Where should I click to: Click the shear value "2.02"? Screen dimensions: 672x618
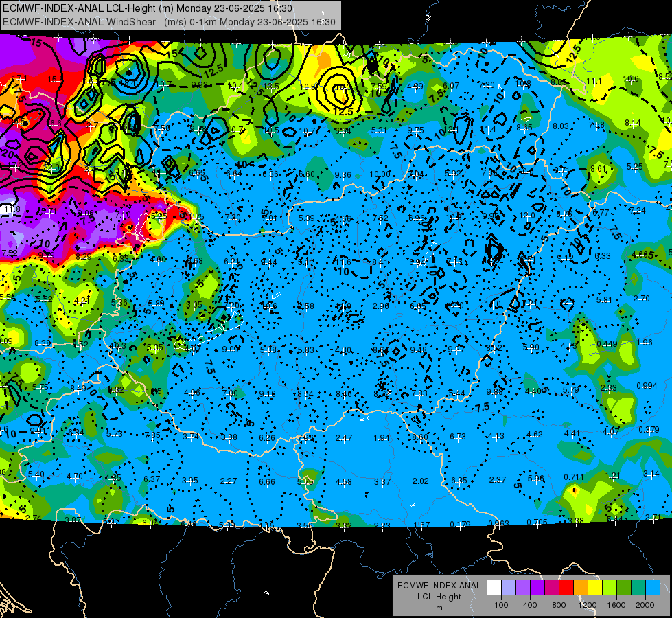(x=420, y=481)
